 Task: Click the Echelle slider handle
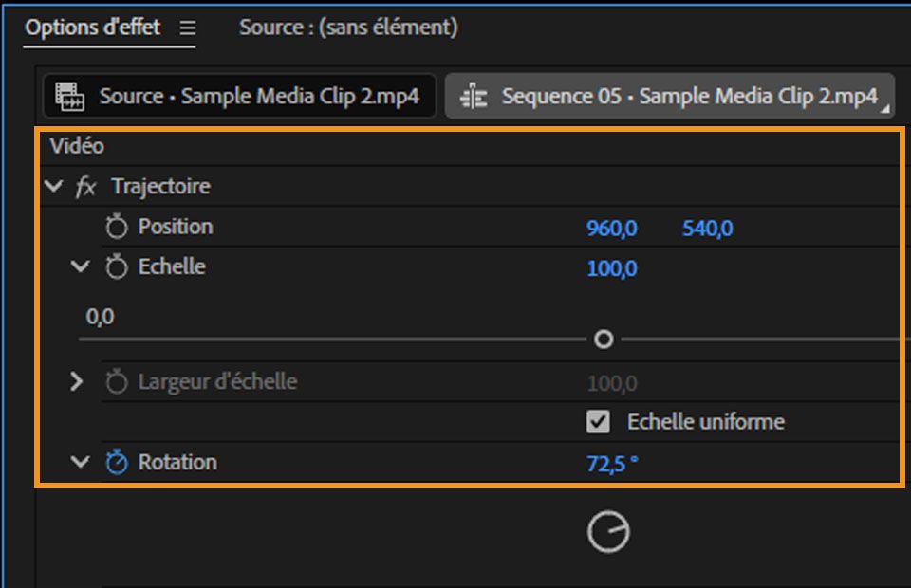point(604,339)
